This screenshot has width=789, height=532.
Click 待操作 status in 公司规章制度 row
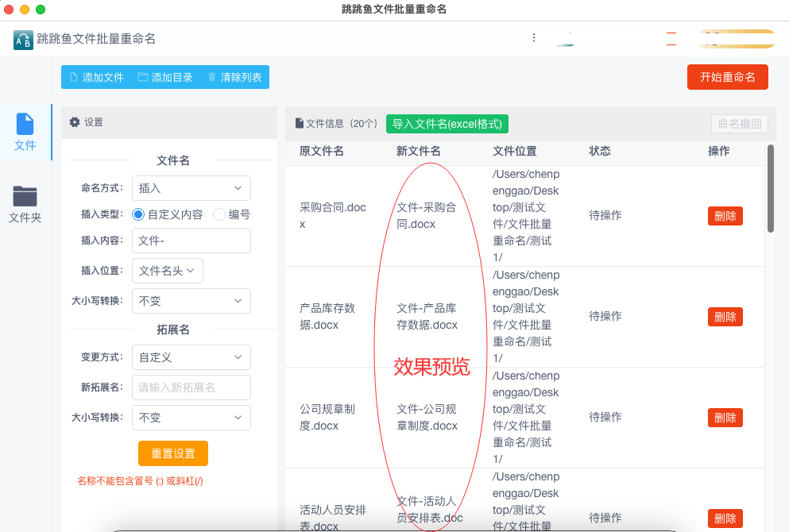point(605,418)
